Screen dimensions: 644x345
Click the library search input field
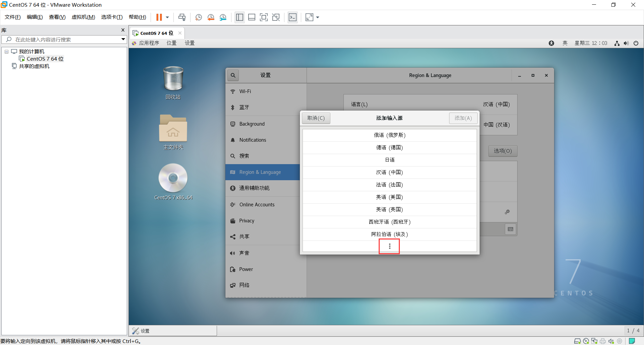pyautogui.click(x=64, y=40)
